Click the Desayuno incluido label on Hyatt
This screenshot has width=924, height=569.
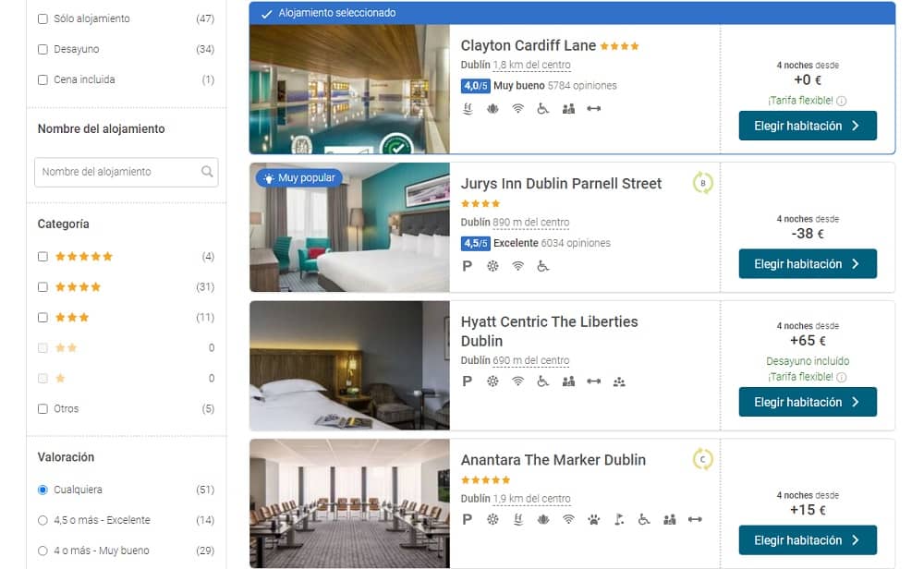[x=808, y=361]
